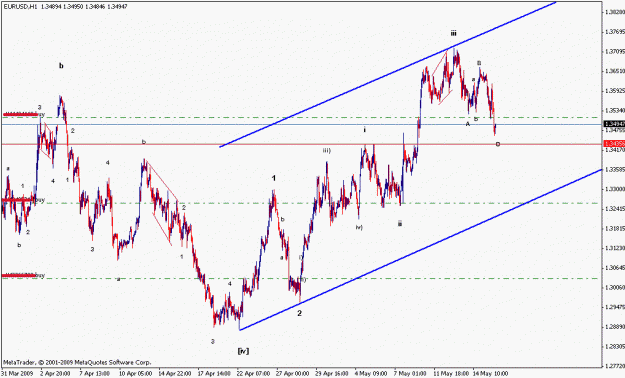The height and width of the screenshot is (378, 625).
Task: Click the time axis label "10 Apr 05:00"
Action: [135, 374]
